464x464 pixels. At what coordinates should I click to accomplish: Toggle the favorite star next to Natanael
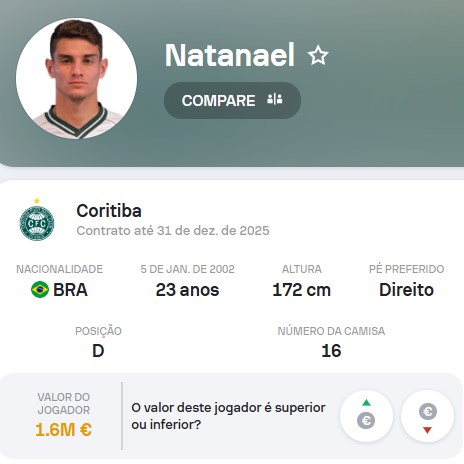318,55
